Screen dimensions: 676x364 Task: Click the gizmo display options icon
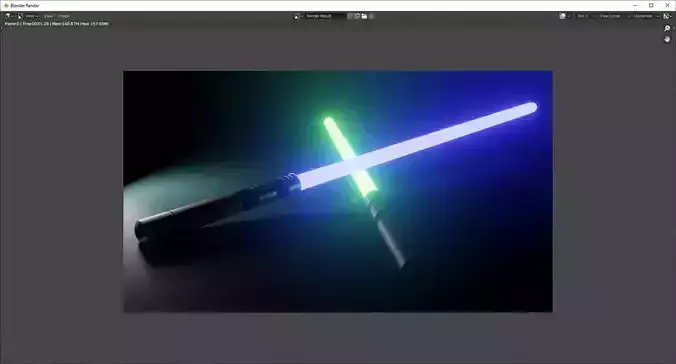[668, 16]
